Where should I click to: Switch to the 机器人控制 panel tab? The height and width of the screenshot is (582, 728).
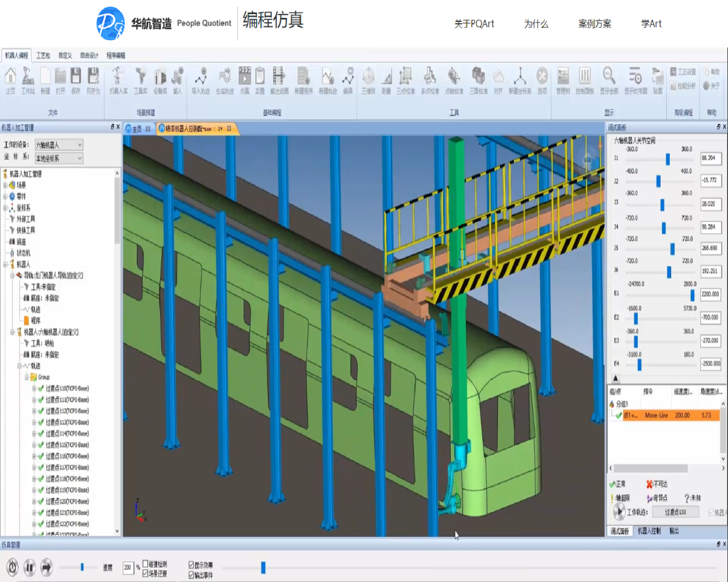[x=649, y=531]
